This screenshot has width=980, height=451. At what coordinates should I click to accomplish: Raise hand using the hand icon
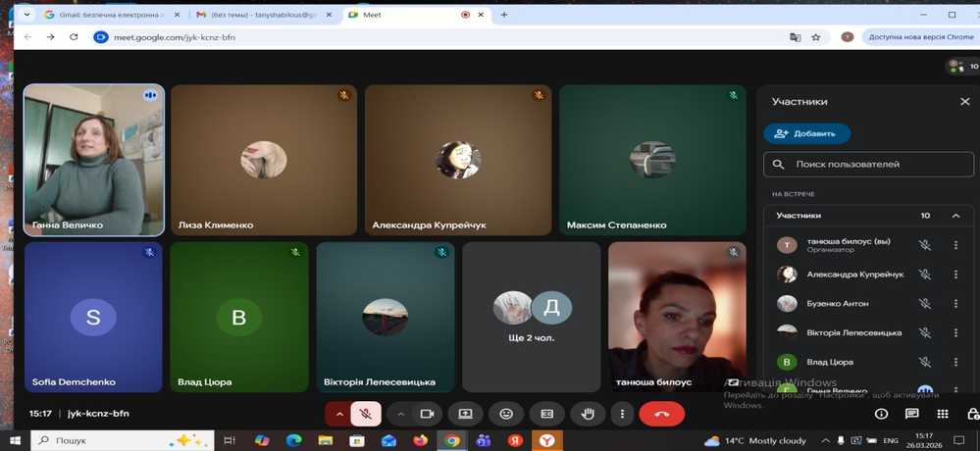(588, 414)
